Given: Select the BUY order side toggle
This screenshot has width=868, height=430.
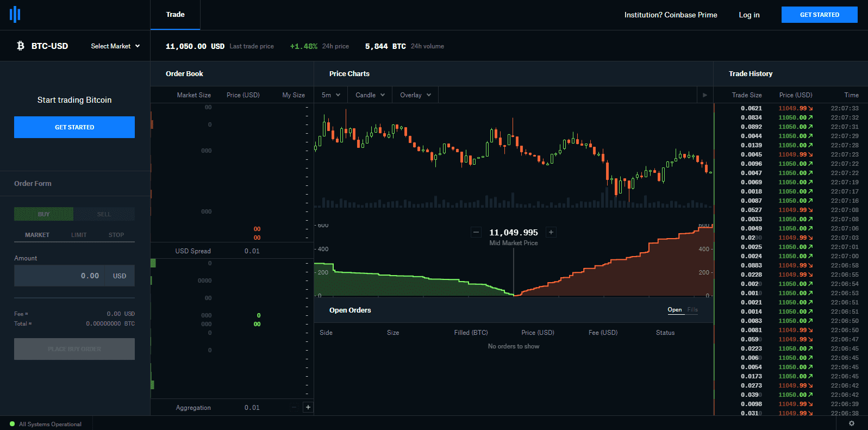Looking at the screenshot, I should [x=43, y=214].
